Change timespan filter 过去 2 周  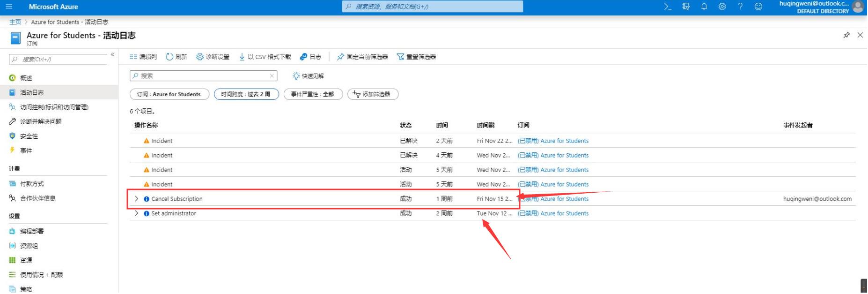(246, 94)
